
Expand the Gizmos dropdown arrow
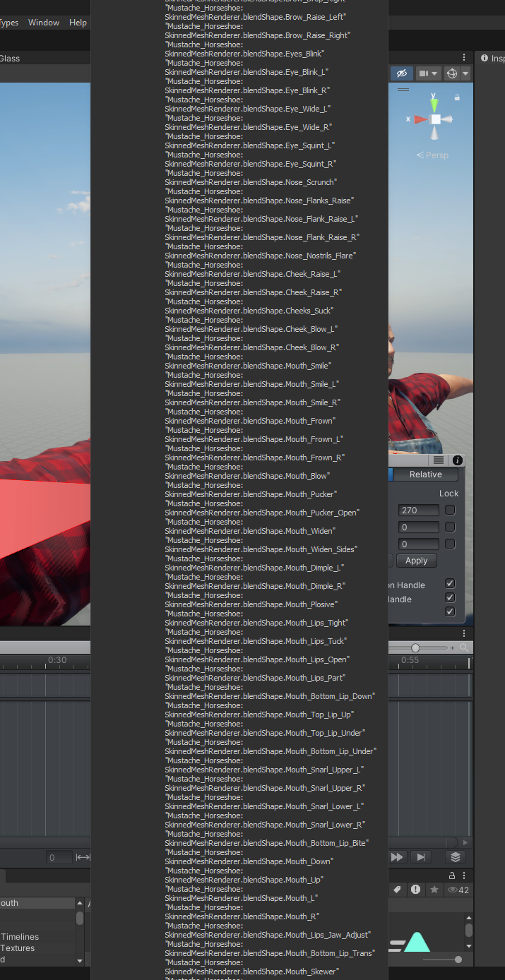(x=465, y=73)
